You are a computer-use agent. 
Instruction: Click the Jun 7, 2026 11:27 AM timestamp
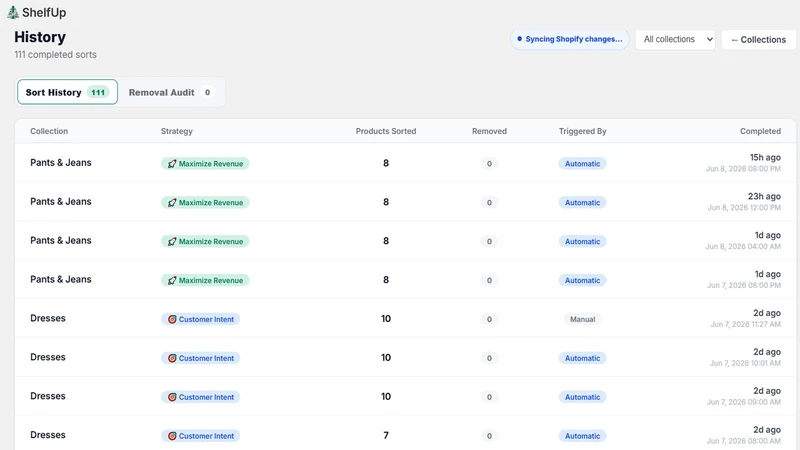point(745,324)
